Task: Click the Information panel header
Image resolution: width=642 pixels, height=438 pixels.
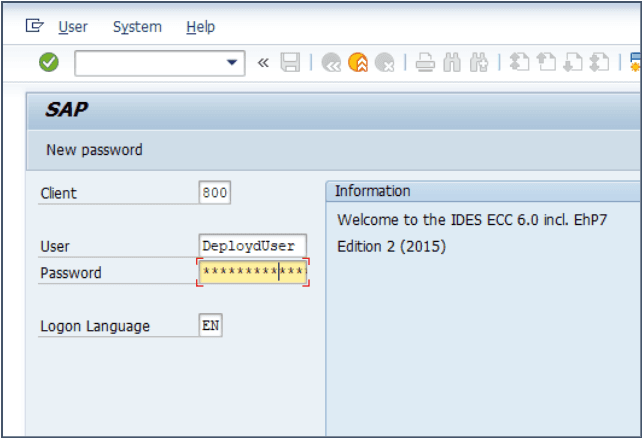Action: pos(484,192)
